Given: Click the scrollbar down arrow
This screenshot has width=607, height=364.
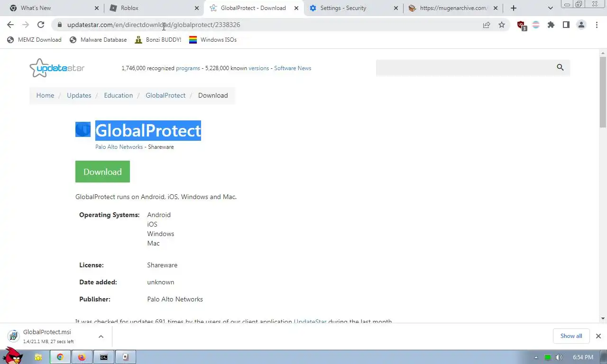Looking at the screenshot, I should 603,318.
